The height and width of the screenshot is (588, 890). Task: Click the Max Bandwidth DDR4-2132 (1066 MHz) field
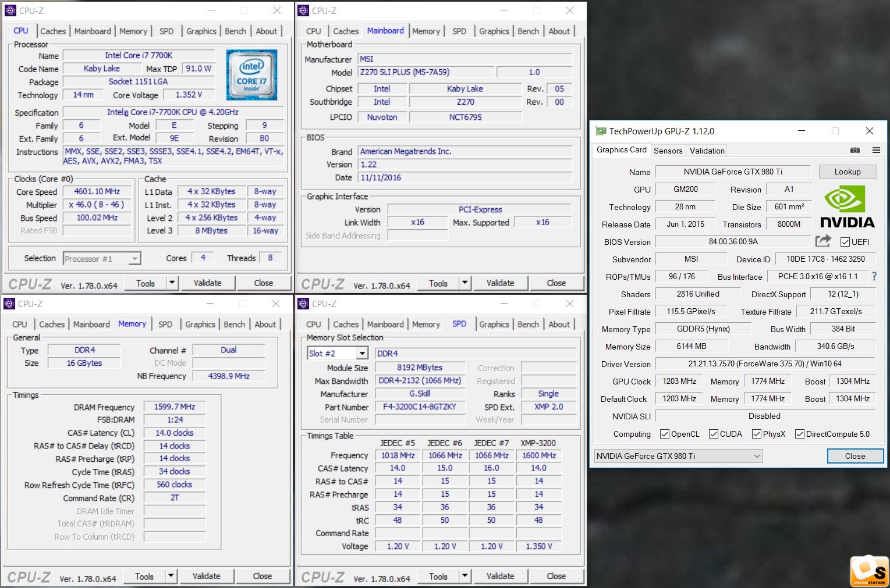(420, 380)
